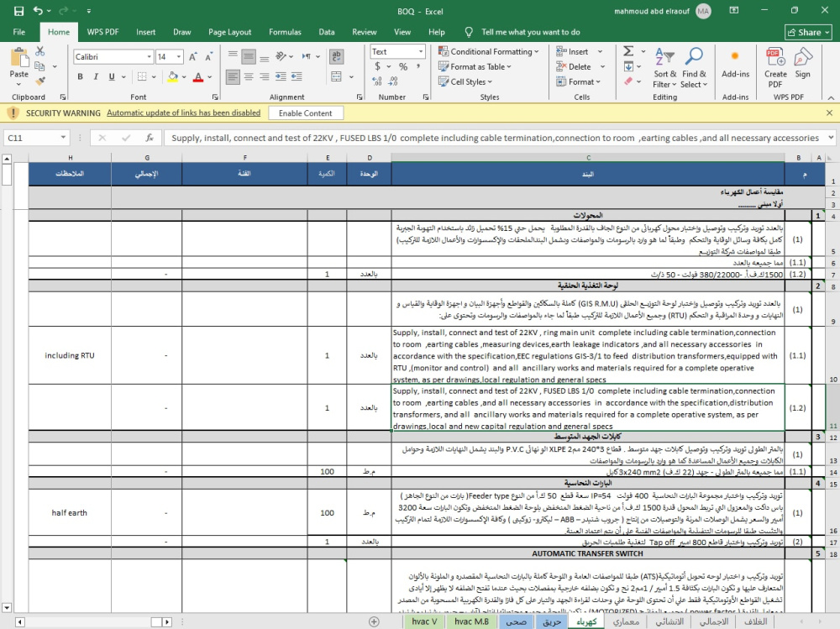
Task: Toggle top vertical alignment
Action: [x=233, y=56]
